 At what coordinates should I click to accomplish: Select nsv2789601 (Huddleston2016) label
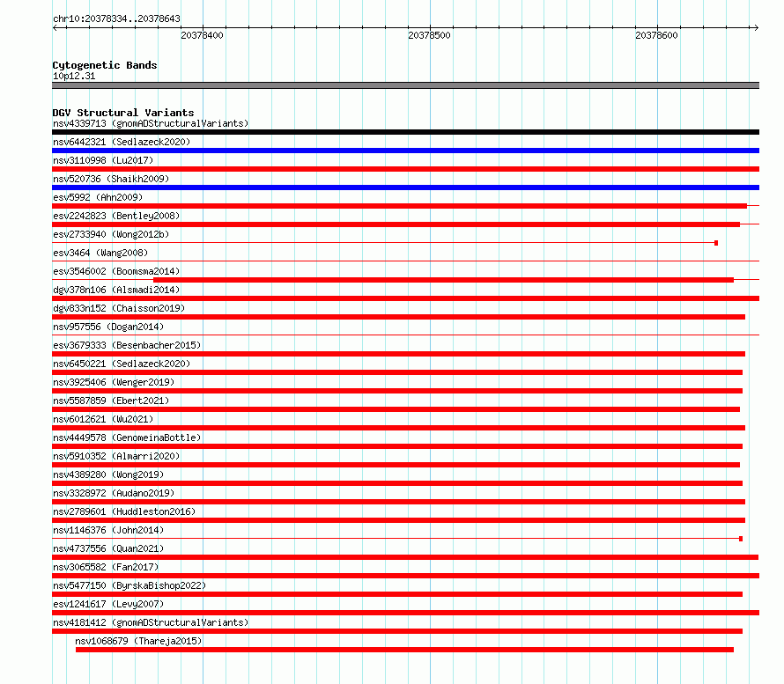tap(124, 511)
